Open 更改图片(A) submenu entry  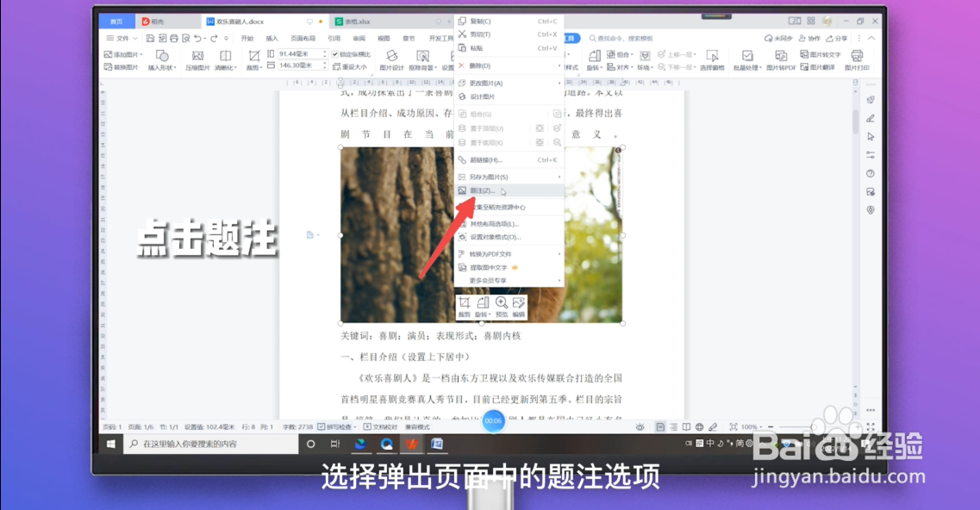point(509,83)
